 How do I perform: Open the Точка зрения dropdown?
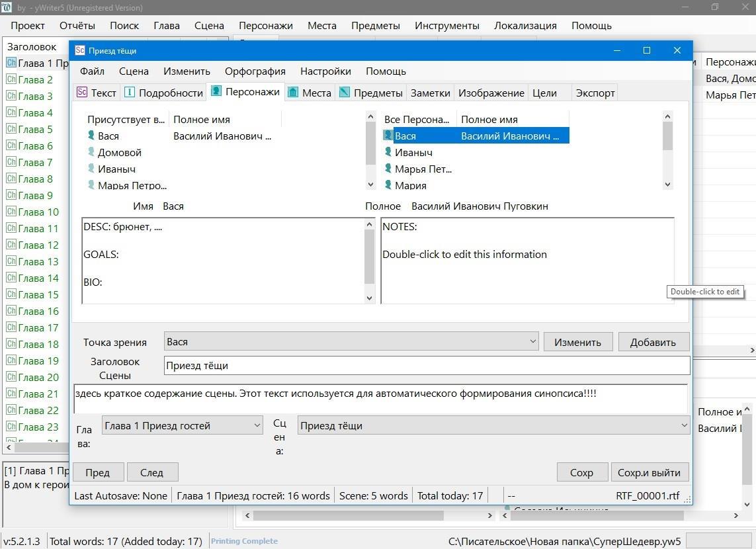[532, 342]
